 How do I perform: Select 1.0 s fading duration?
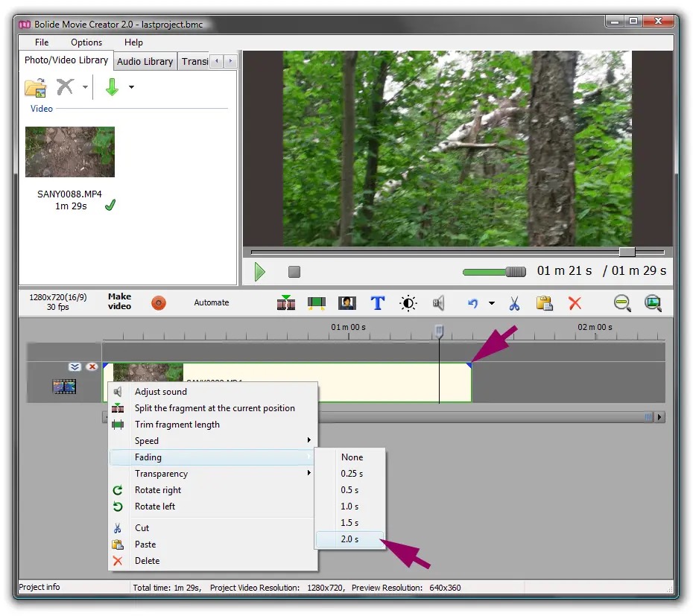point(350,506)
